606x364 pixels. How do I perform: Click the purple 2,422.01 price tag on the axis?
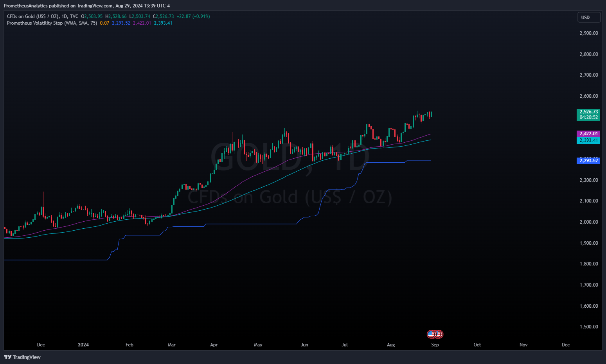pos(588,134)
